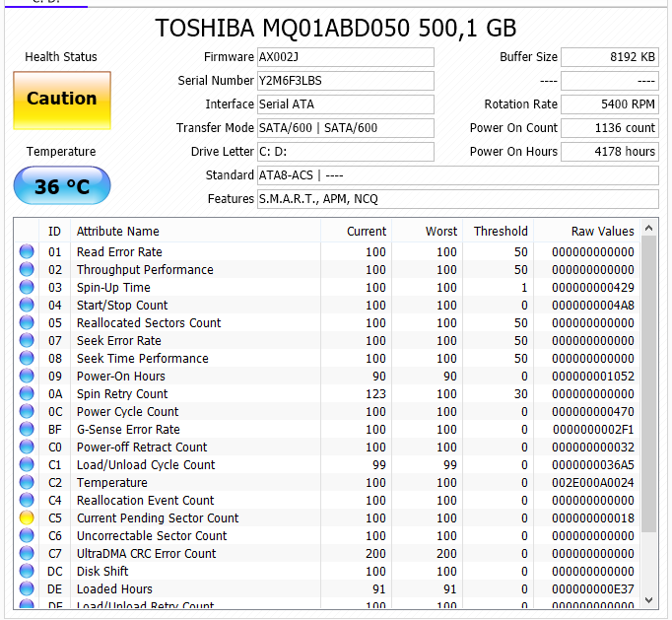Image resolution: width=672 pixels, height=620 pixels.
Task: Select the Reallocated Sectors Count attribute name
Action: 149,323
